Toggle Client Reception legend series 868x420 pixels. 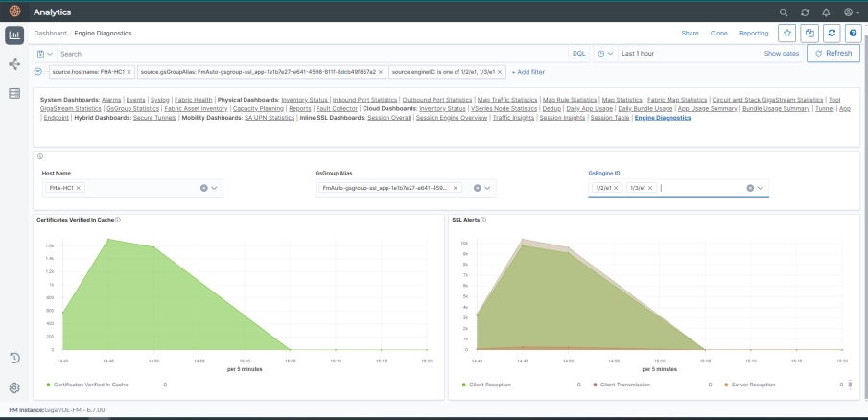488,384
